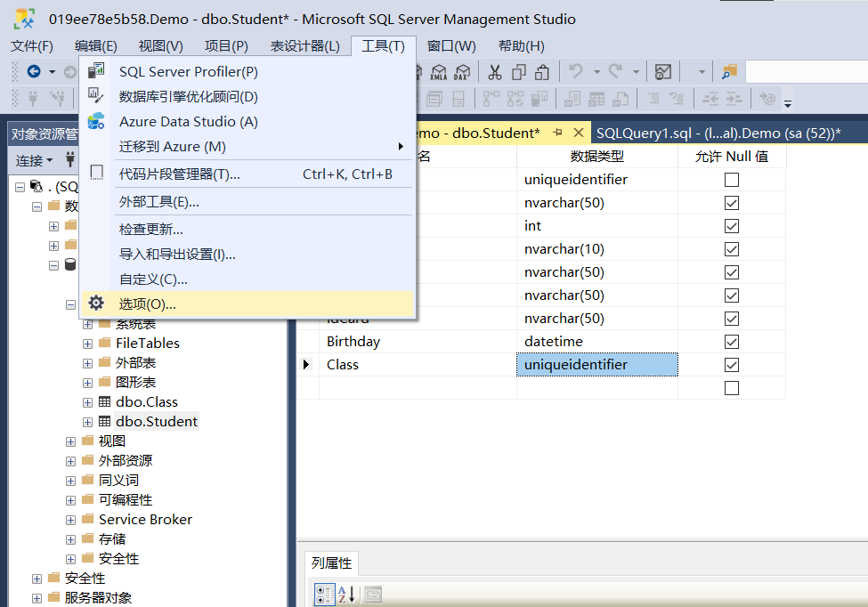The image size is (868, 607).
Task: Expand the 外部表 folder node
Action: pyautogui.click(x=87, y=363)
